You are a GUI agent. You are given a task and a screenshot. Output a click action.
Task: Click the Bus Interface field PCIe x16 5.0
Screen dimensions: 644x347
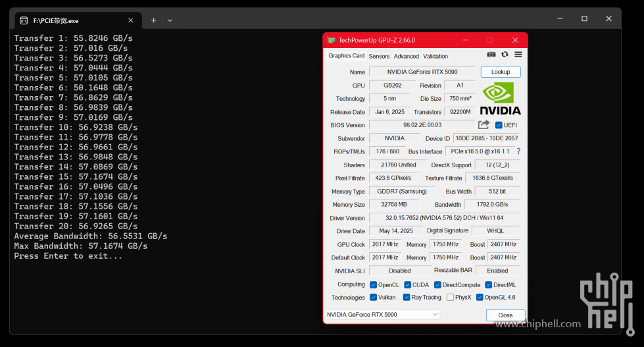[x=480, y=151]
